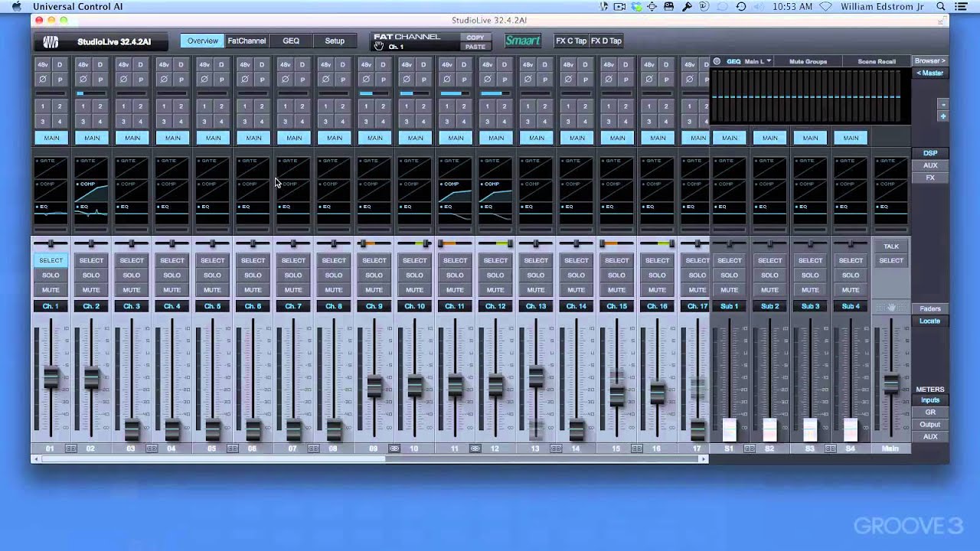The width and height of the screenshot is (980, 551).
Task: Toggle phase invert on channel 5
Action: click(x=204, y=79)
